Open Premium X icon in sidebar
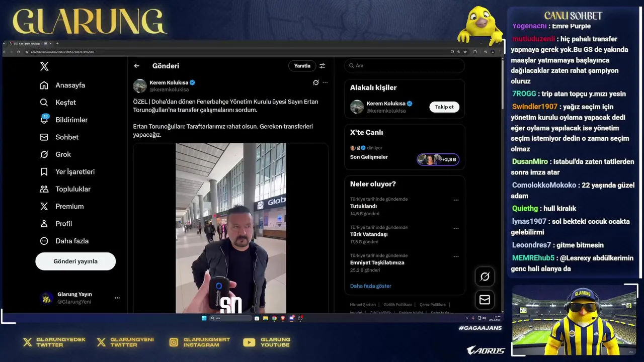The width and height of the screenshot is (644, 362). tap(44, 206)
